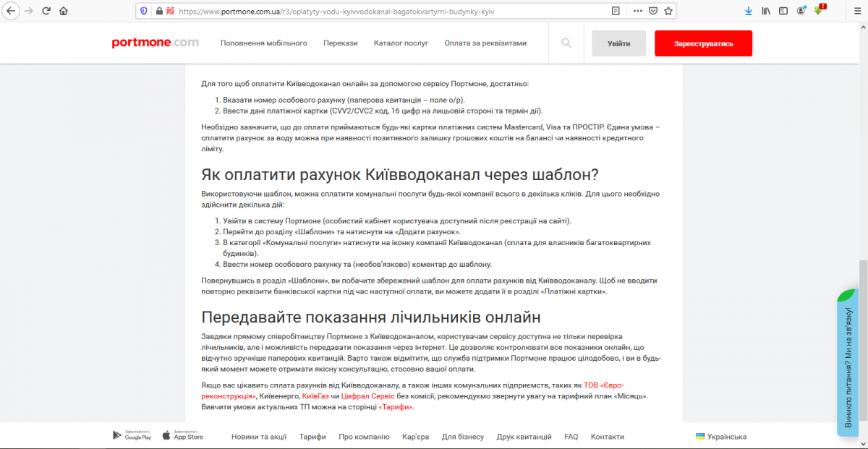The height and width of the screenshot is (449, 868).
Task: Bookmark this page with the star
Action: coord(668,11)
